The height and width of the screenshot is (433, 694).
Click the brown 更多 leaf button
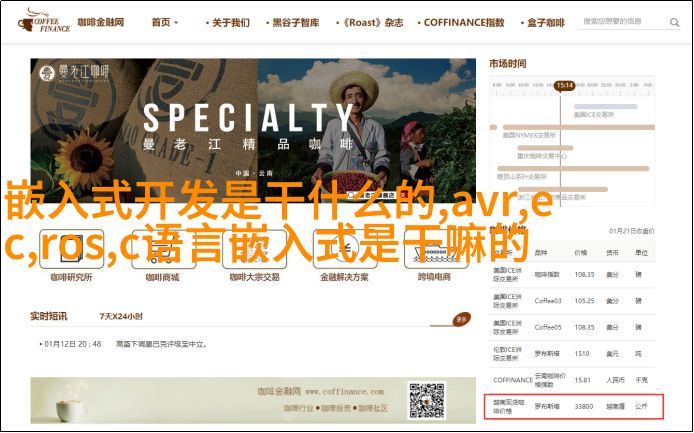461,319
